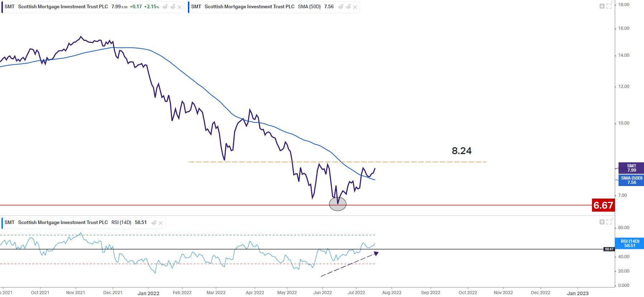Click the Oct 2021 time axis label
Screen dimensions: 644x297
coord(40,292)
